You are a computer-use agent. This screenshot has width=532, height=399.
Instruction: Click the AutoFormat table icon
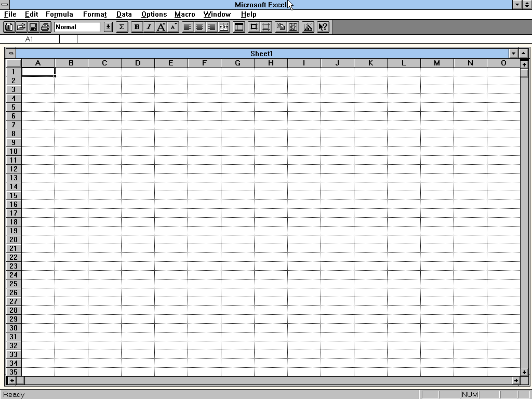click(239, 27)
